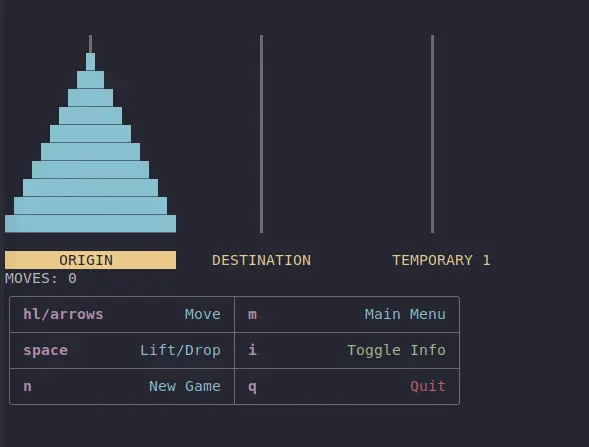589x447 pixels.
Task: Click the 'm' key hint
Action: 252,314
